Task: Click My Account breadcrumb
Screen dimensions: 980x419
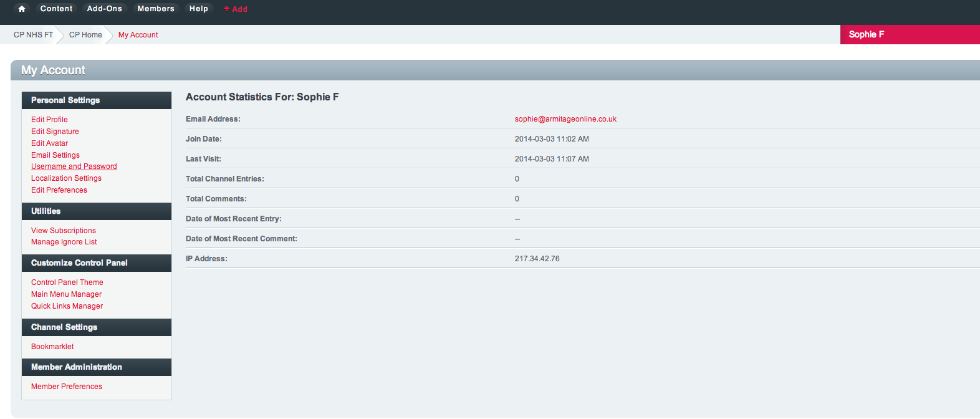Action: pos(138,35)
